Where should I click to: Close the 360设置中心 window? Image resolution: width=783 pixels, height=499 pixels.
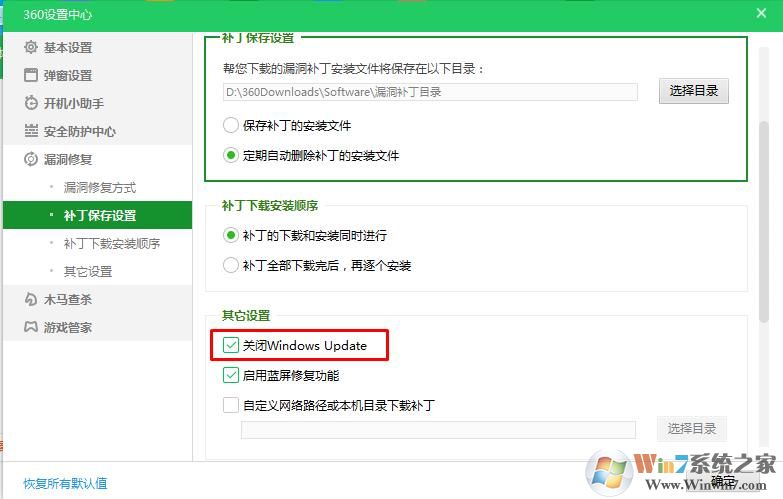click(761, 13)
